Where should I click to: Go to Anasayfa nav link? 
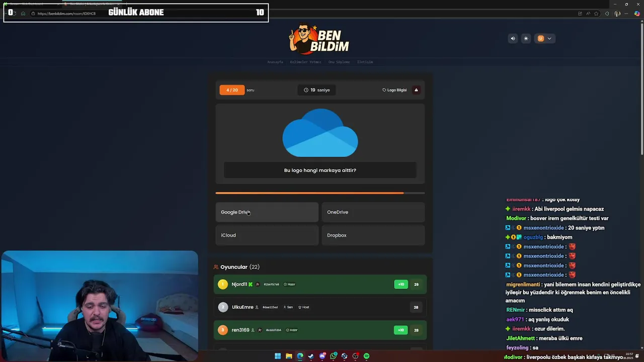(x=275, y=62)
